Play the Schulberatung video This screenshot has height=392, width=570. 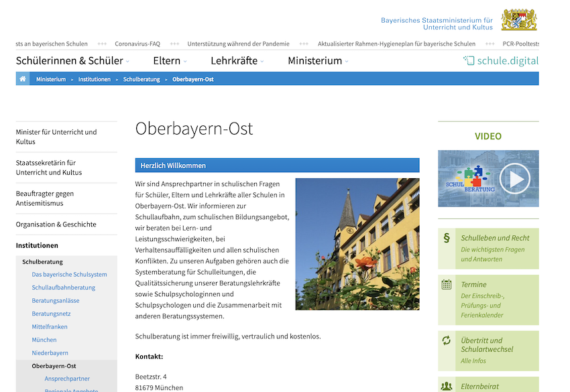click(x=514, y=179)
